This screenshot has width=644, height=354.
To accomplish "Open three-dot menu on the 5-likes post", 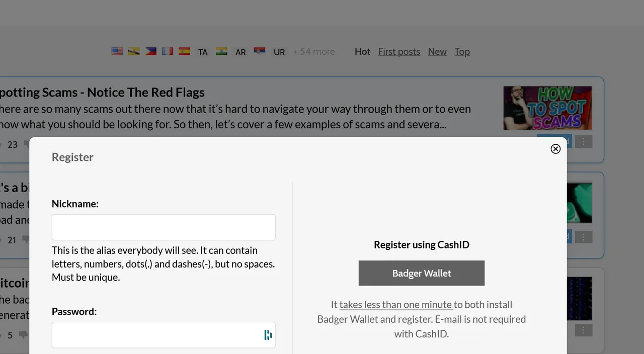I will 583,330.
